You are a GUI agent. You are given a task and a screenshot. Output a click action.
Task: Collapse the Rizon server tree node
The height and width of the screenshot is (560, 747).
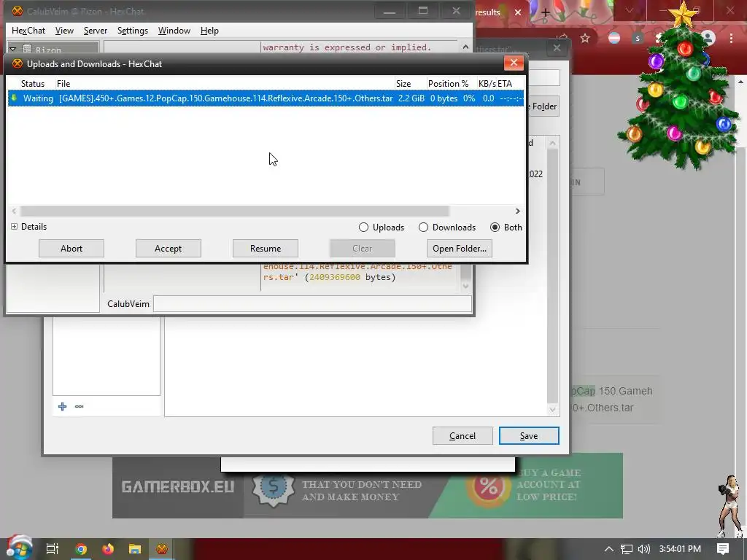13,50
